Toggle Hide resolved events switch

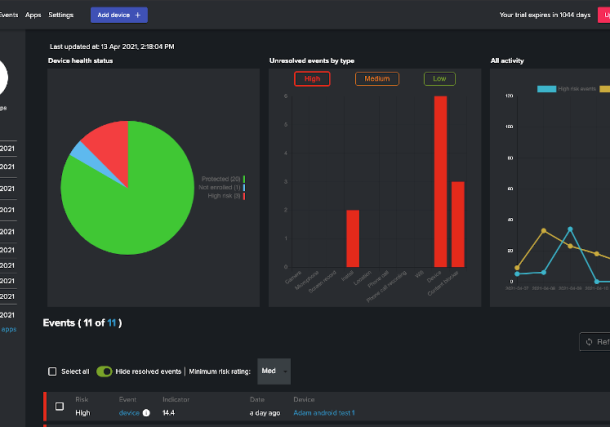coord(104,371)
